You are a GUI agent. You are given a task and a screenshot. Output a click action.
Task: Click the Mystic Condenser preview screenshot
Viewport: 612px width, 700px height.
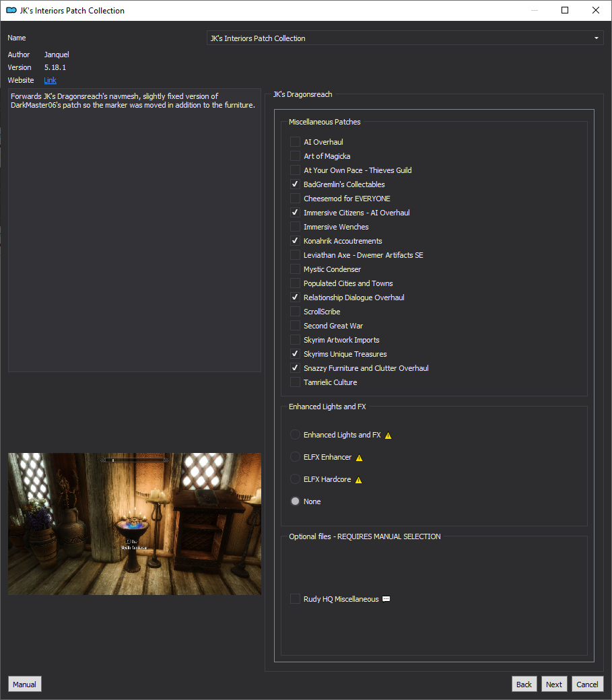(135, 524)
